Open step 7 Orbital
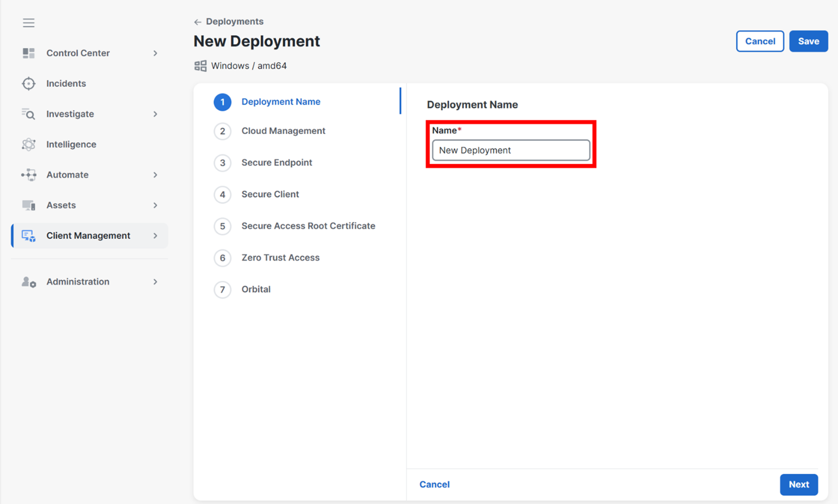 pyautogui.click(x=256, y=289)
